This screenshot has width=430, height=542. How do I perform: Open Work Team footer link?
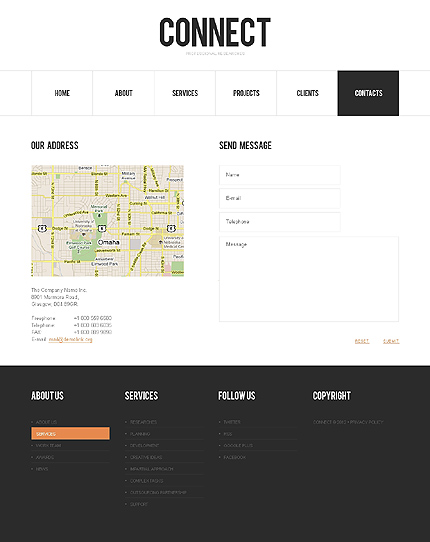48,446
